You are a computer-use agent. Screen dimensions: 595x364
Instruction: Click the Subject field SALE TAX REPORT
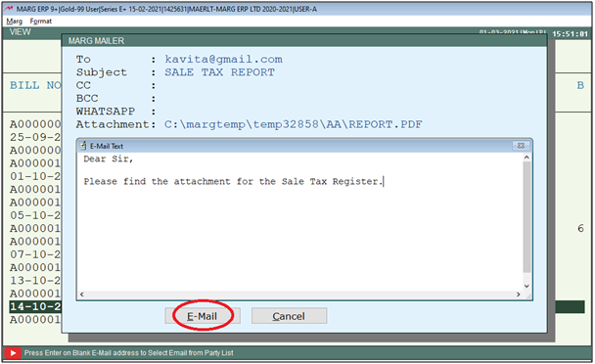coord(219,72)
